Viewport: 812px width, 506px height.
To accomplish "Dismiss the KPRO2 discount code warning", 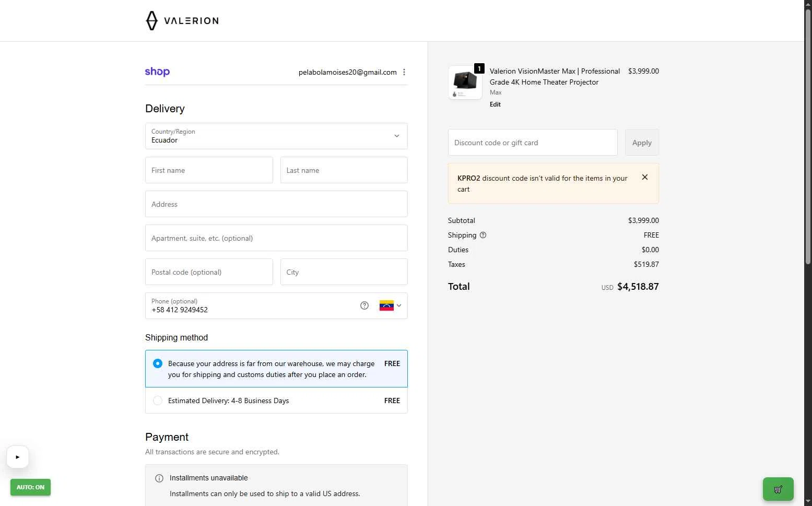I will [645, 177].
